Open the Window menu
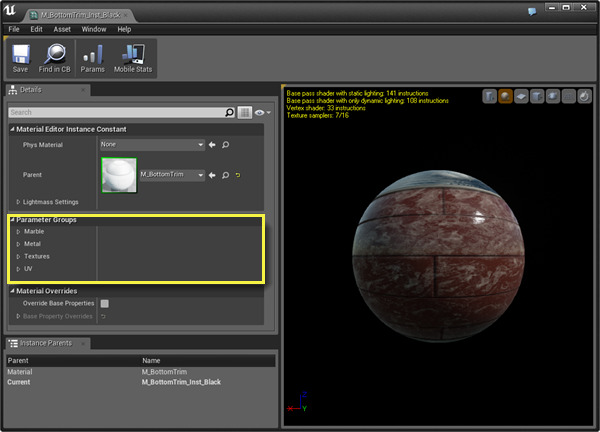 94,29
